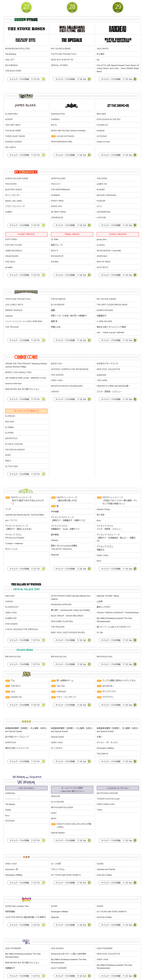
Task: Click STEVE KIMOCK in Field of Heaven
Action: 58,299
